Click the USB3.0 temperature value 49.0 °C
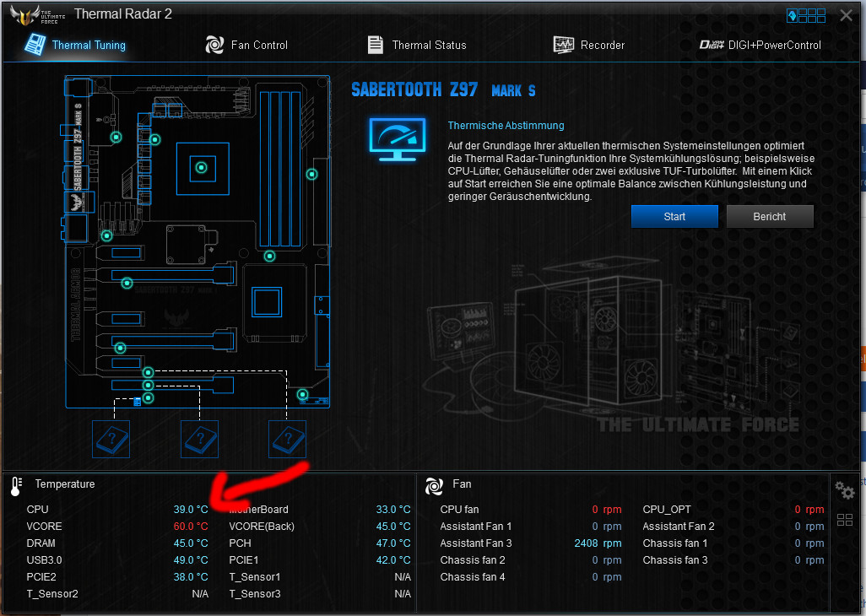Viewport: 866px width, 616px height. pyautogui.click(x=191, y=560)
